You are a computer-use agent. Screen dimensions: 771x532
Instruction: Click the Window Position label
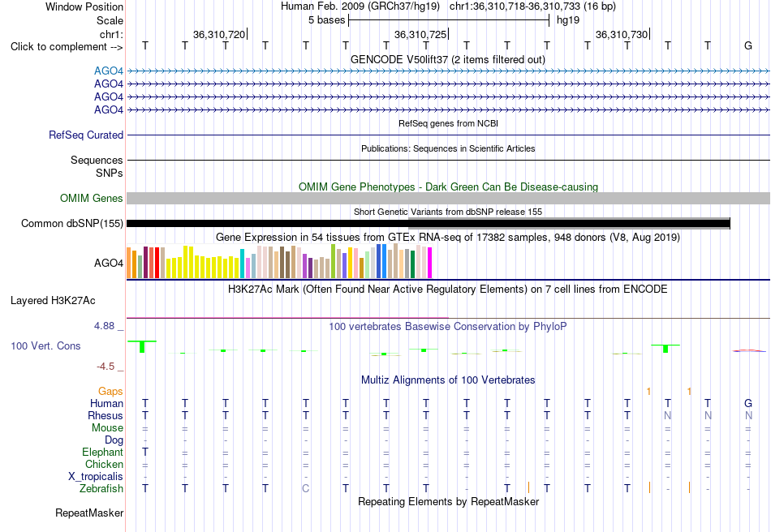click(84, 6)
